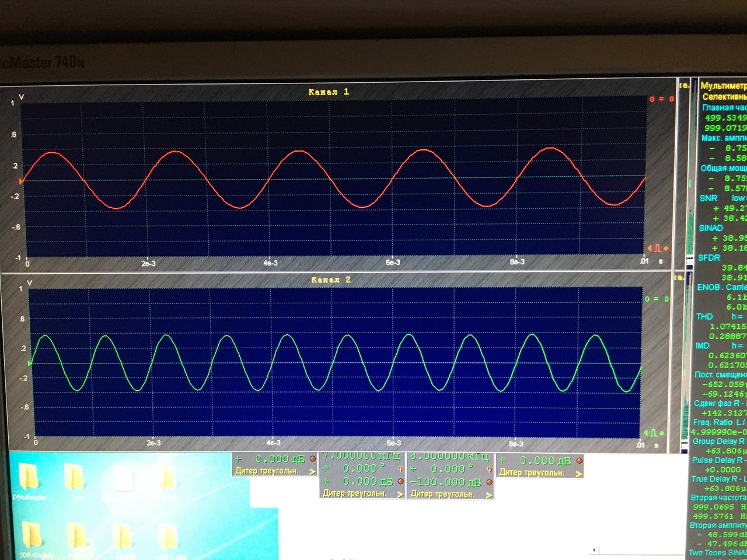Click the Канал 1 'V' axis unit label
Viewport: 747px width, 560px height.
pos(22,97)
